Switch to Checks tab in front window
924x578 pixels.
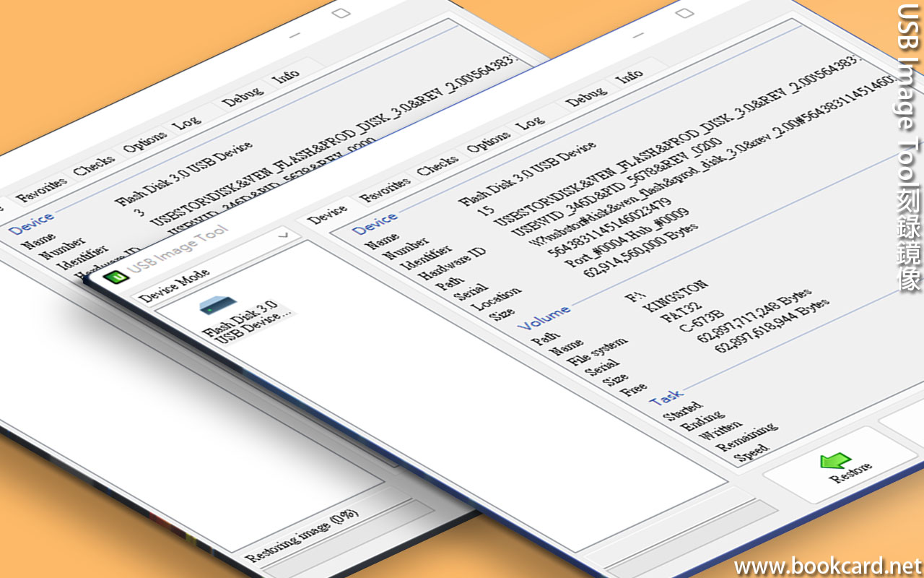pyautogui.click(x=437, y=165)
